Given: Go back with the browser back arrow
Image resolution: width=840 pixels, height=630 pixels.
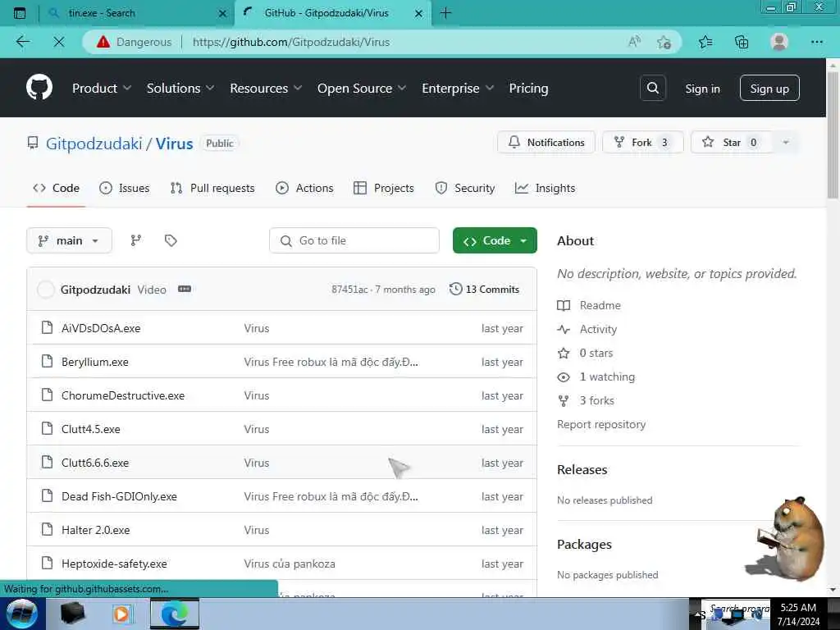Looking at the screenshot, I should 22,42.
